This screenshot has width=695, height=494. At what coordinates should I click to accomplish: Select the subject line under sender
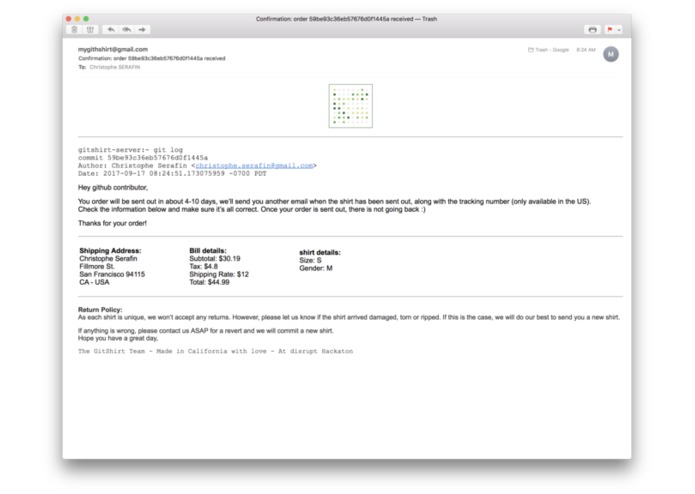(152, 58)
